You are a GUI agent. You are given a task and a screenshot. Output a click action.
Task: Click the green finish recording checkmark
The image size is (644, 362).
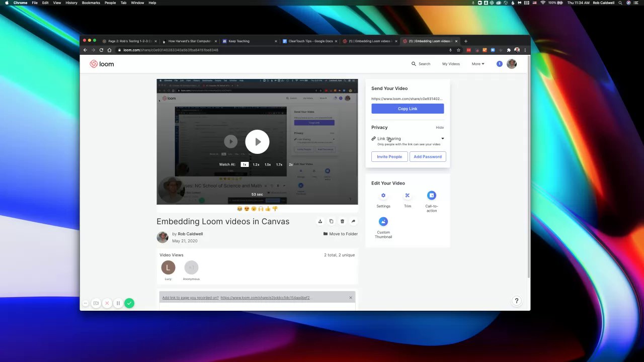[129, 303]
